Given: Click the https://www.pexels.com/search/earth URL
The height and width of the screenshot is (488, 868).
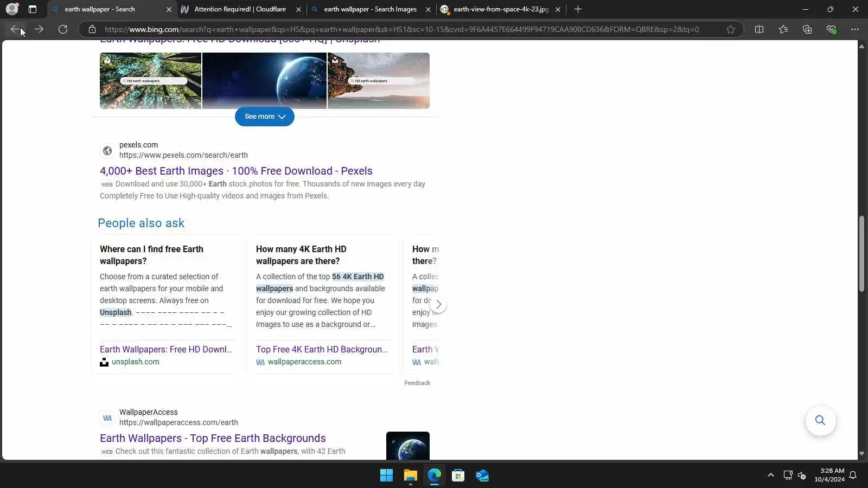Looking at the screenshot, I should (x=183, y=155).
